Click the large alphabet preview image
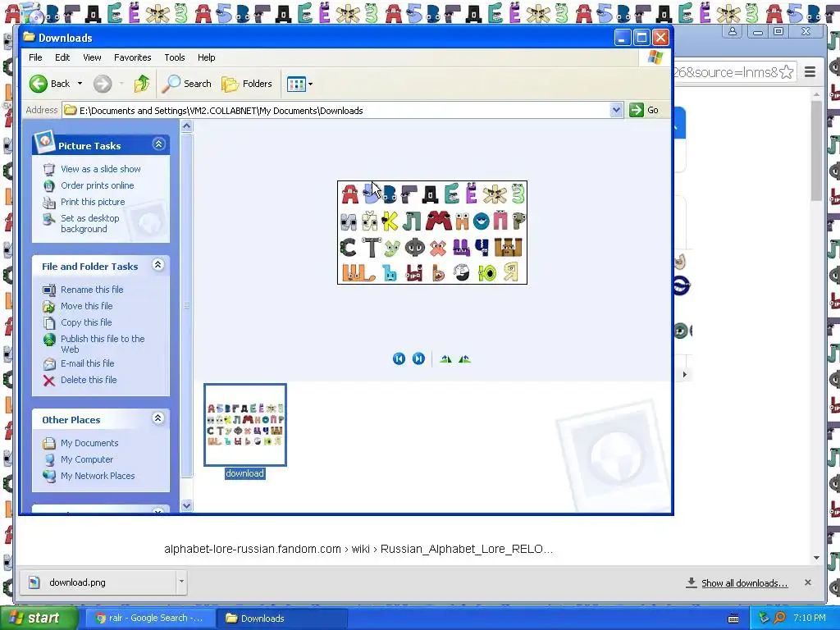840x630 pixels. click(432, 232)
